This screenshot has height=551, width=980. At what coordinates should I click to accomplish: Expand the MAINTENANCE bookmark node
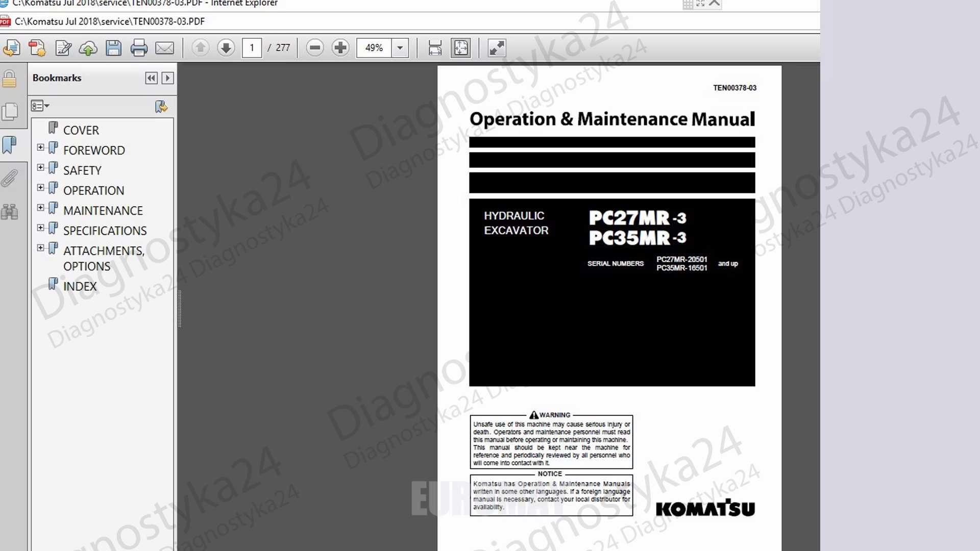pos(40,208)
